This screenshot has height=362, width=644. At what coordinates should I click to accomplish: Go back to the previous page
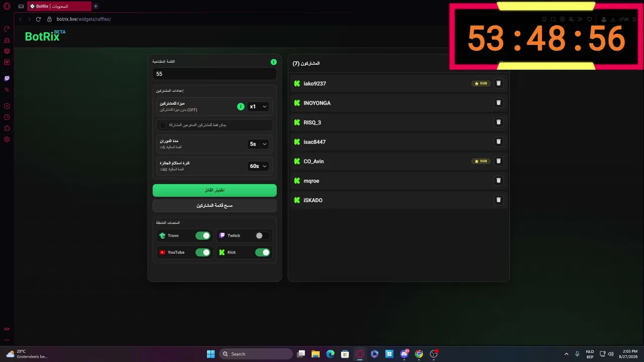21,19
